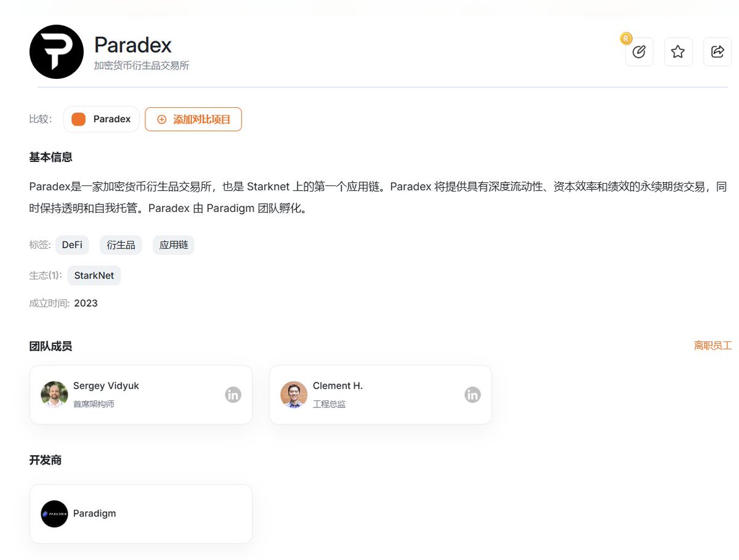Click Clement H.'s profile photo
This screenshot has width=739, height=560.
coord(294,394)
